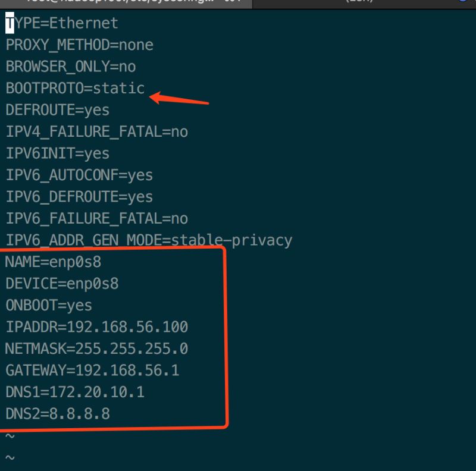Place cursor on PROXY_METHOD=none line
This screenshot has width=476, height=471.
(x=80, y=45)
